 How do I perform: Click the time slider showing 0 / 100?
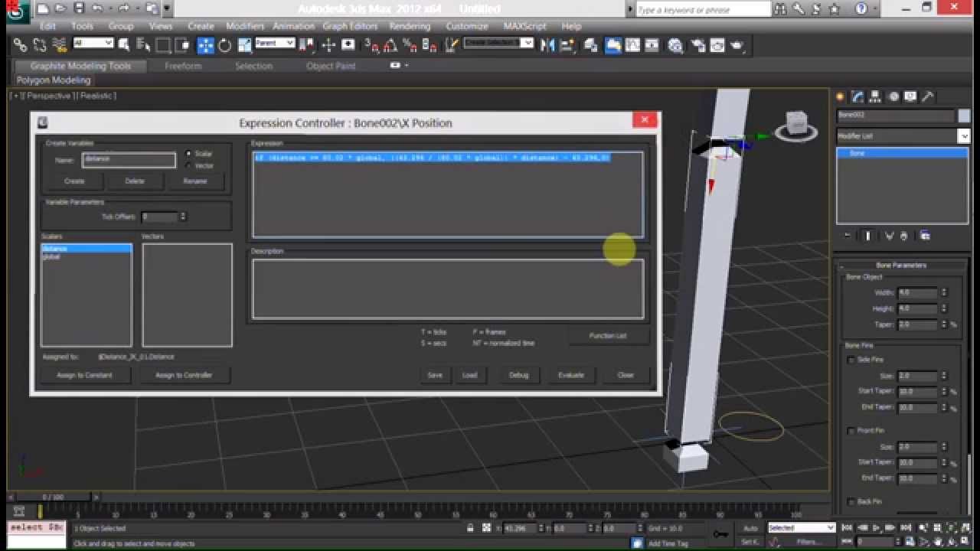click(x=54, y=497)
